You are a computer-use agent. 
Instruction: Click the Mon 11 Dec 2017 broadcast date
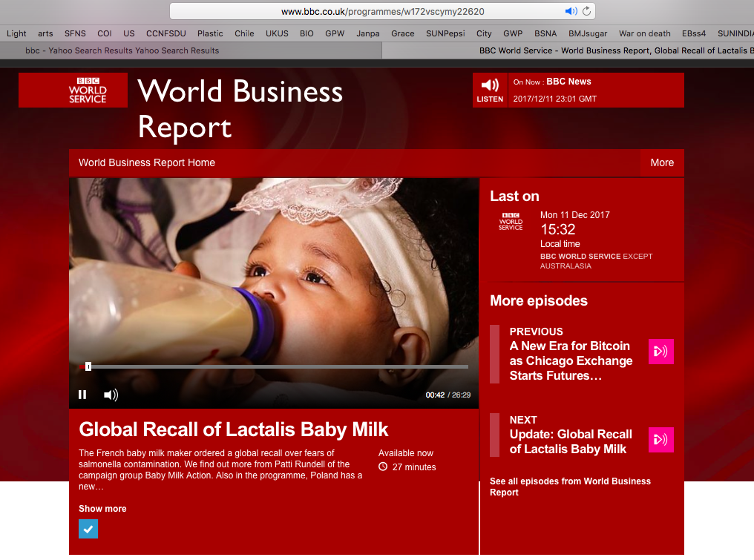[574, 215]
